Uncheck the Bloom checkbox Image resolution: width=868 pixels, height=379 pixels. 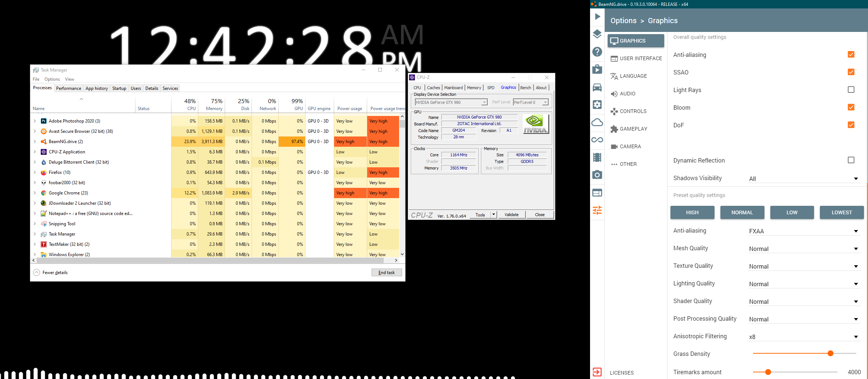(851, 107)
